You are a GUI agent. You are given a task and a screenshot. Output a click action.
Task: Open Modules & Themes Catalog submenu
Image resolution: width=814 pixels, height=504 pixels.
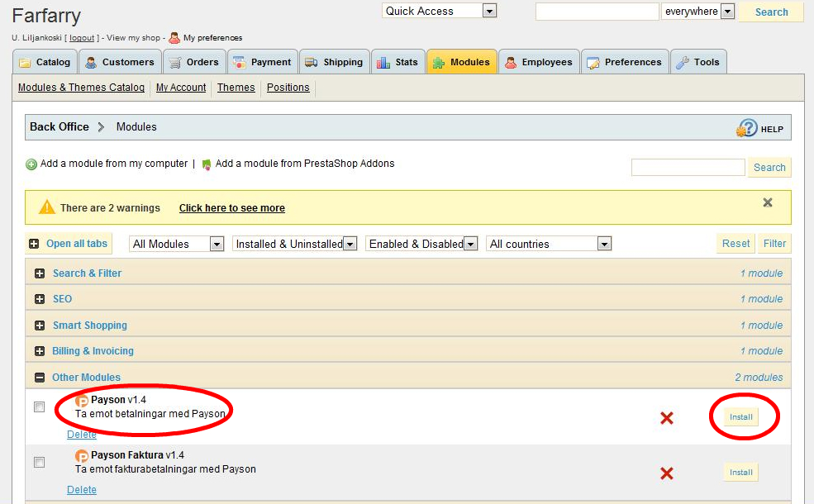click(82, 88)
